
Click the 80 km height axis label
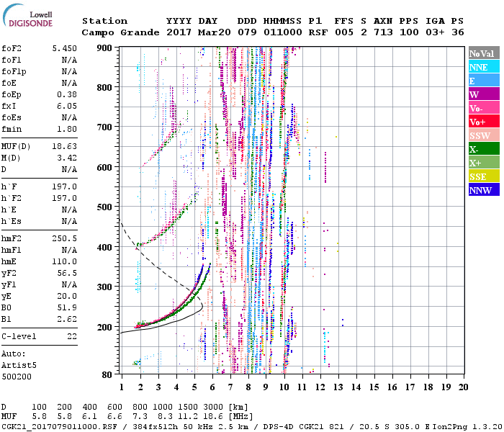[107, 375]
